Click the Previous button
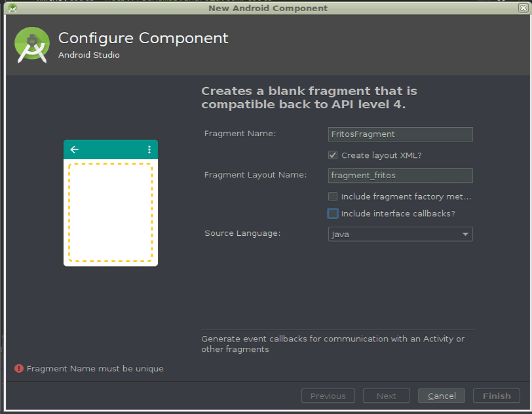This screenshot has width=532, height=414. coord(328,396)
